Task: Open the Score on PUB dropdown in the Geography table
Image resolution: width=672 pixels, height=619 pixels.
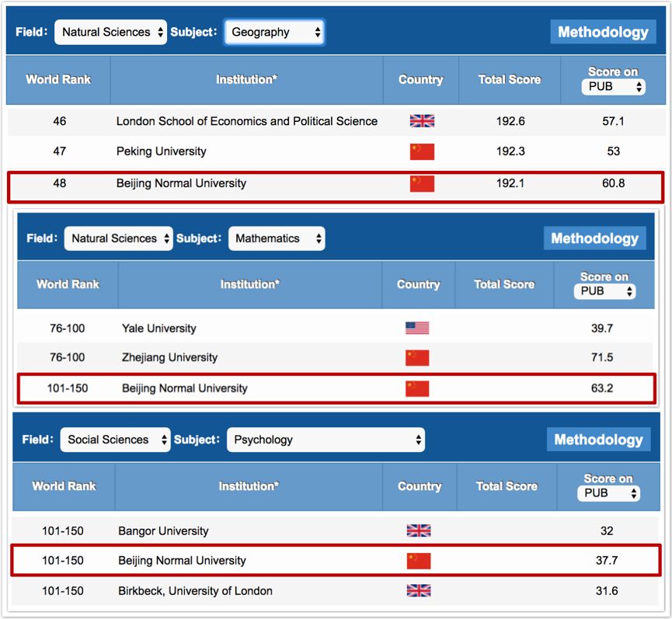Action: tap(613, 87)
